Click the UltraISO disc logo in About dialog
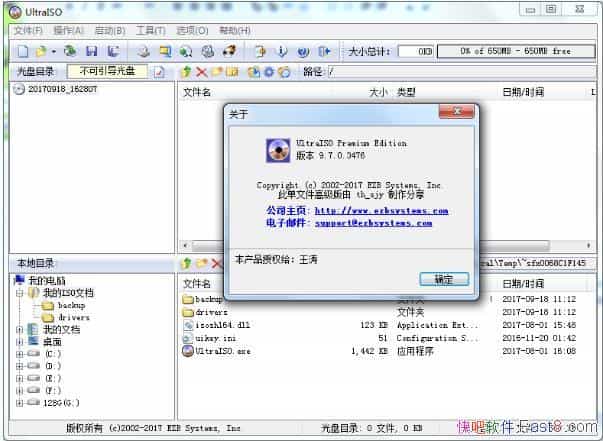The image size is (603, 441). (278, 150)
